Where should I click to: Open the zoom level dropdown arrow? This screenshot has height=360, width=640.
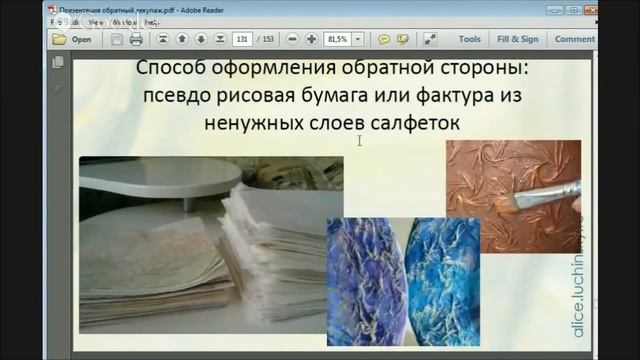pos(358,39)
